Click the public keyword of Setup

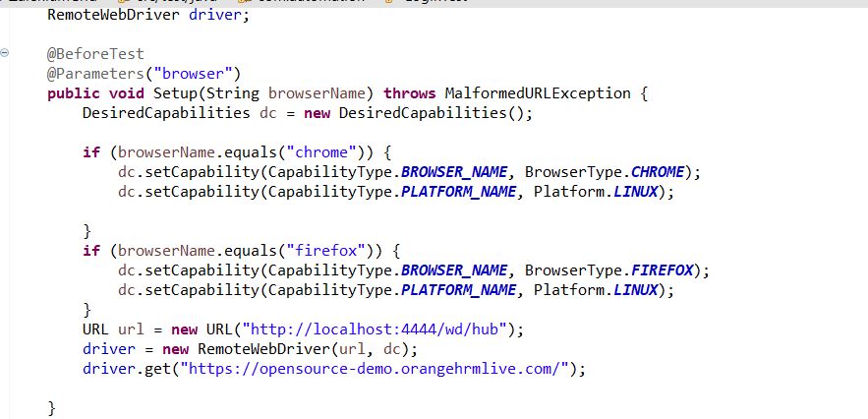(74, 93)
